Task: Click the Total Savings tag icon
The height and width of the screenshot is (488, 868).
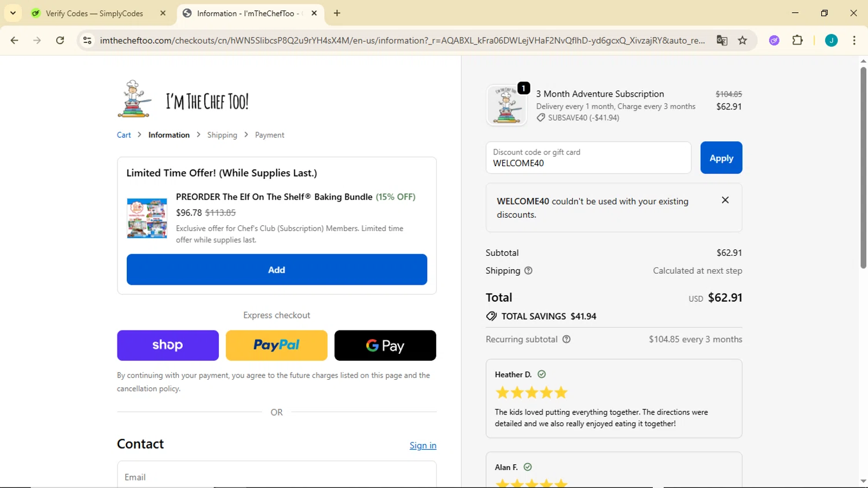Action: coord(491,316)
